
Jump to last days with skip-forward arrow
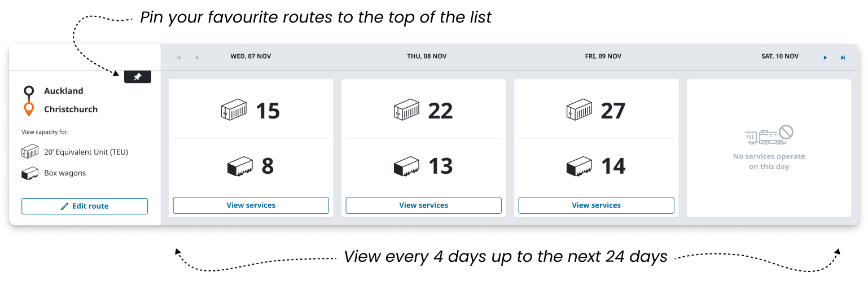pos(843,58)
